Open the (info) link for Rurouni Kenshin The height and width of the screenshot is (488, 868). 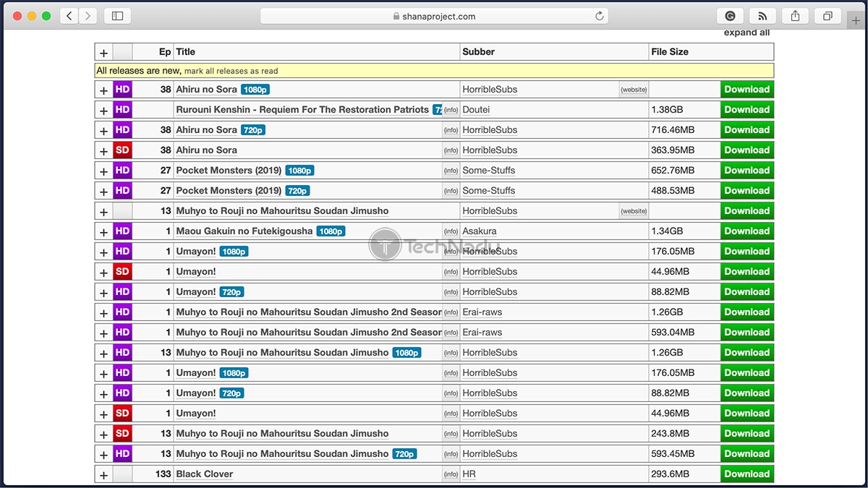point(451,110)
